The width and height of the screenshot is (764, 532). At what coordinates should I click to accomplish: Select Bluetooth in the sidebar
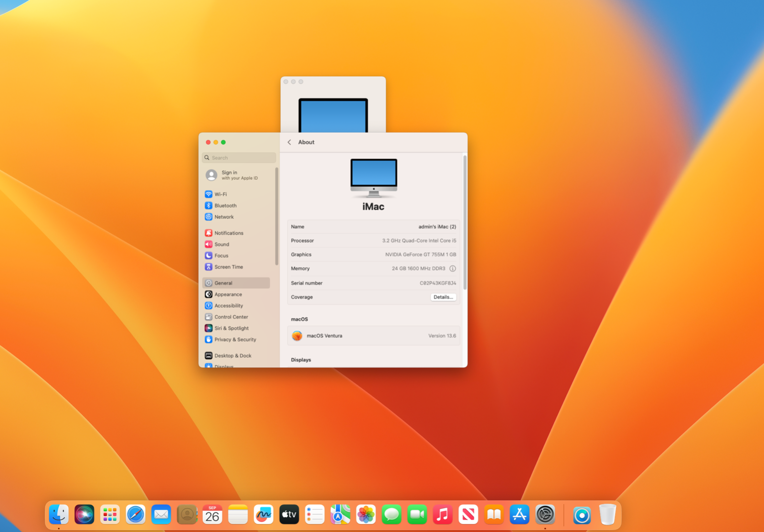click(x=236, y=206)
